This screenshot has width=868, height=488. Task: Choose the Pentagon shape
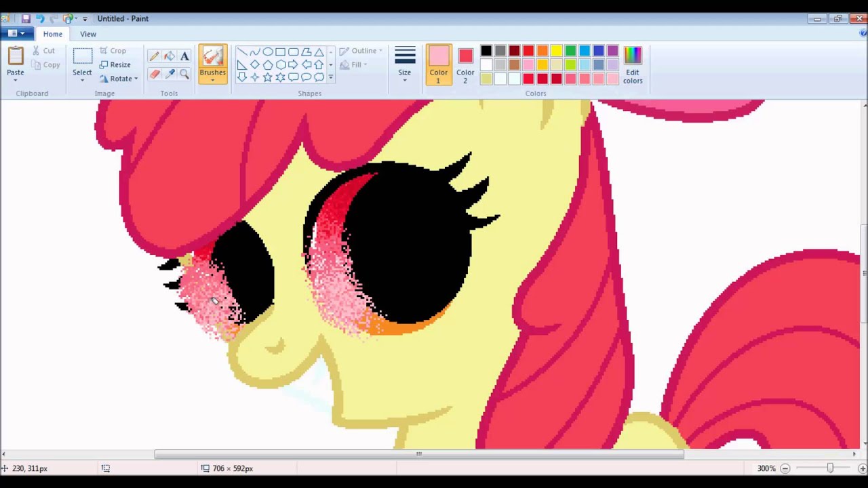(x=267, y=65)
